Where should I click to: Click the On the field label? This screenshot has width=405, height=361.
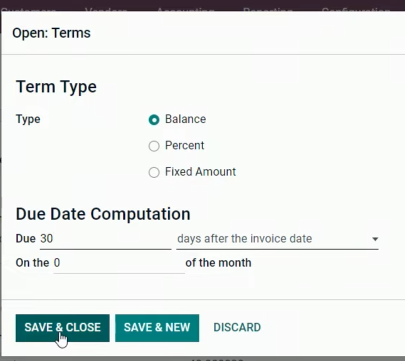(32, 263)
